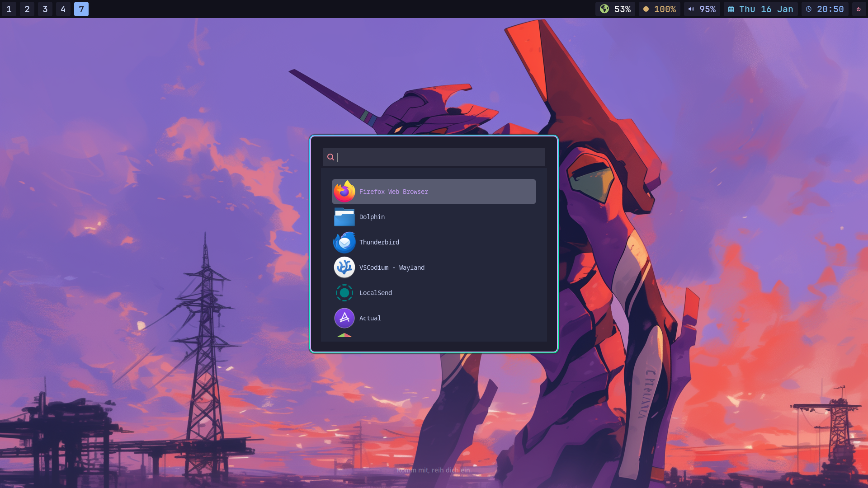The image size is (868, 488).
Task: Click the 95% volume value
Action: pos(708,9)
